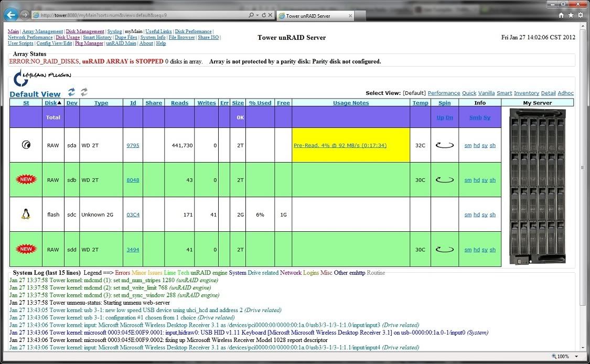The image size is (590, 364).
Task: Open the Pre-Read progress link for sda
Action: click(x=340, y=145)
